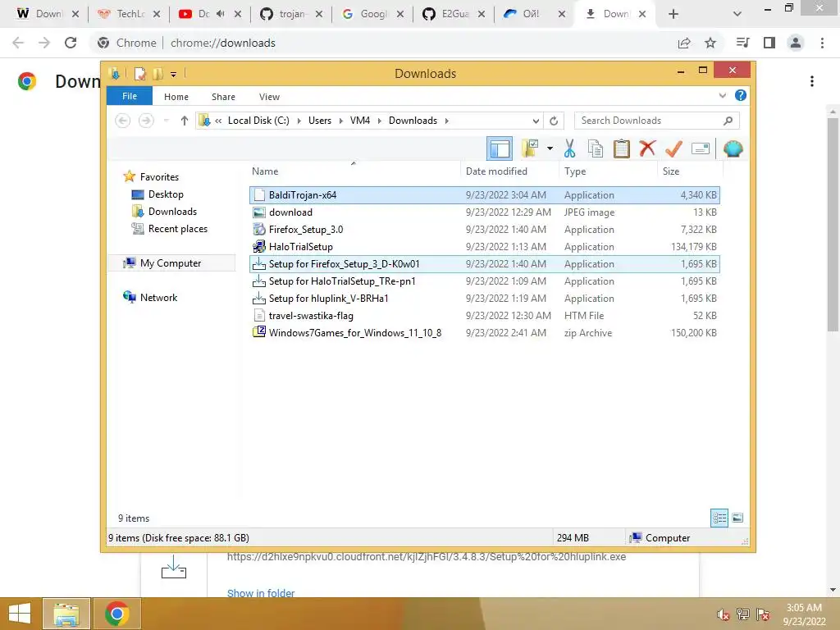
Task: Expand arrow after Downloads breadcrumb
Action: [446, 121]
